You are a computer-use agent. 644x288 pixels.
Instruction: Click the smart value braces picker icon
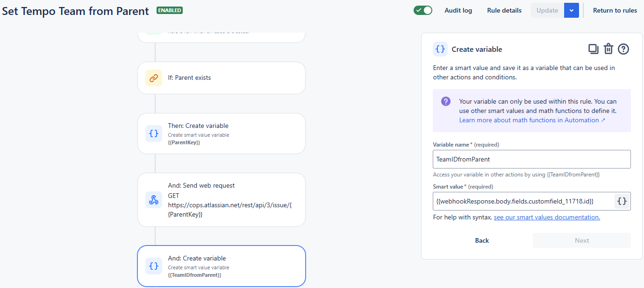(x=622, y=201)
